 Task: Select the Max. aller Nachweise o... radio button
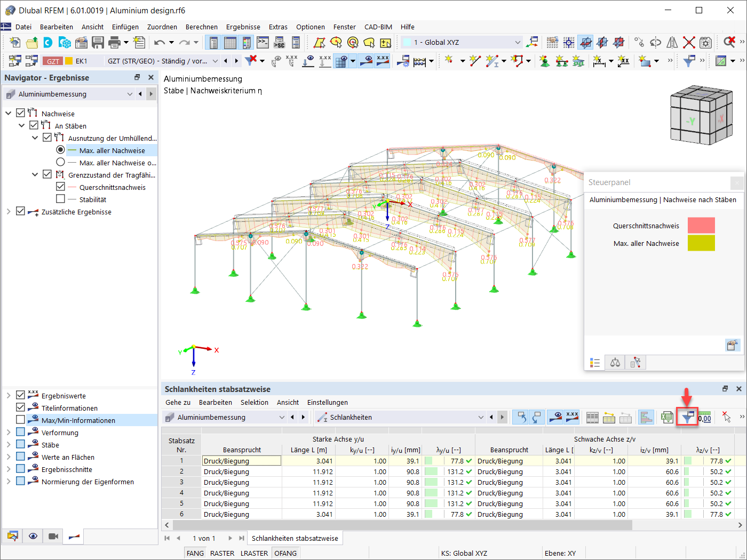coord(60,162)
